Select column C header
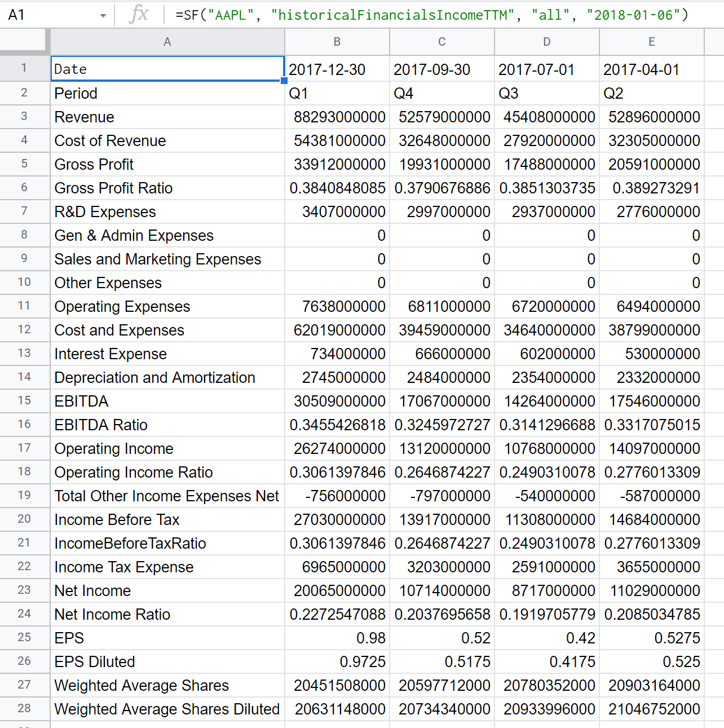724x728 pixels. point(442,42)
